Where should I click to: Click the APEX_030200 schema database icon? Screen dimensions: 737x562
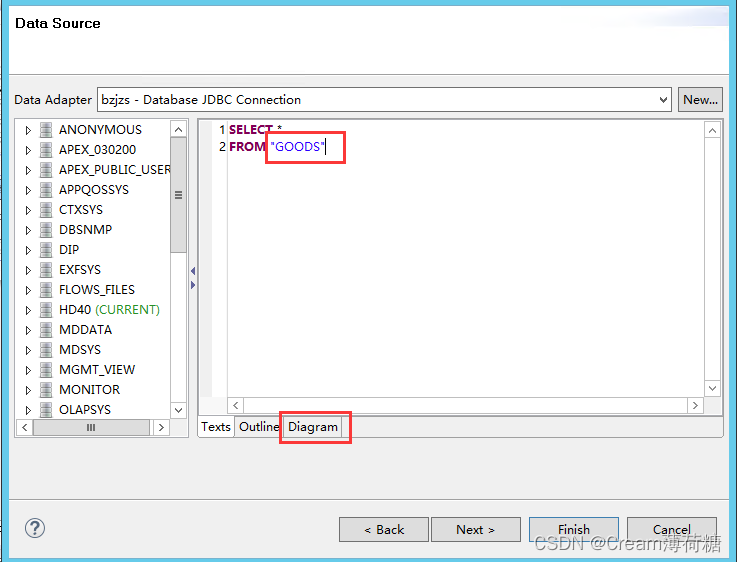[x=46, y=150]
